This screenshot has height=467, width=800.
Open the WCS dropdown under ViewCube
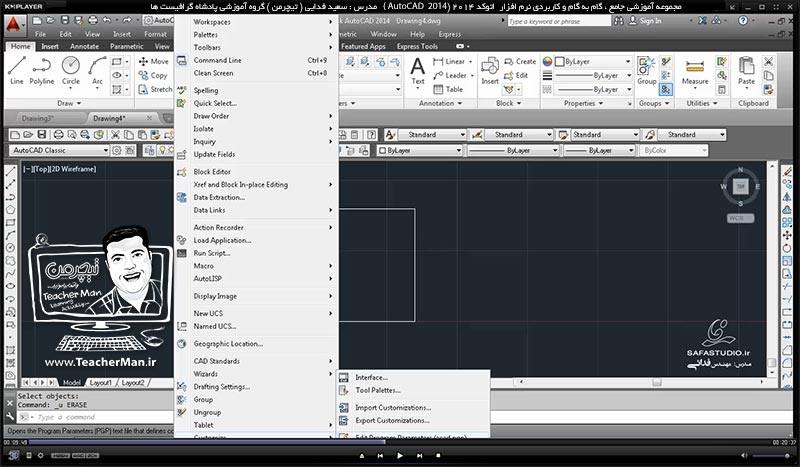[x=740, y=218]
